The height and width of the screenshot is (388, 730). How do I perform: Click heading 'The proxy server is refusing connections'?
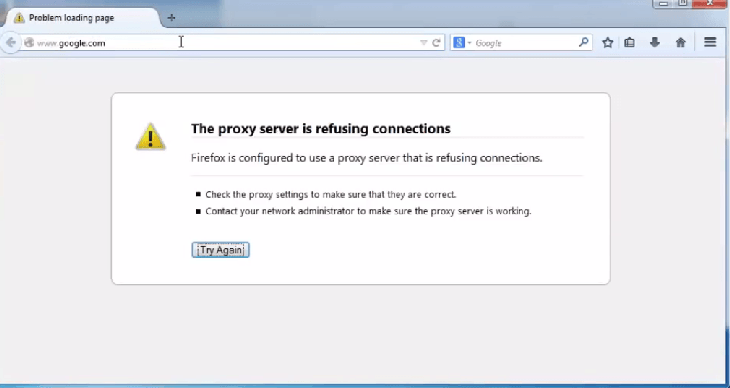point(321,129)
